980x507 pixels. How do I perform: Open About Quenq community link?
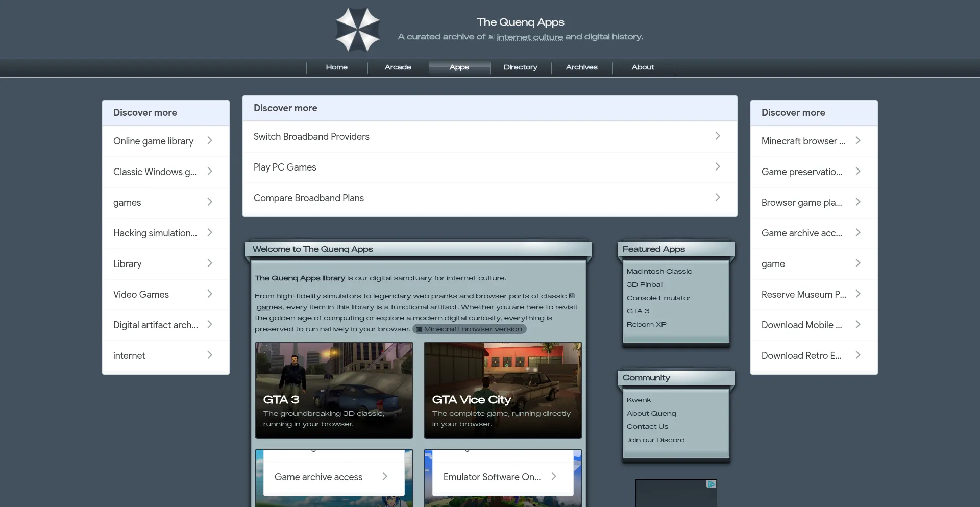click(x=651, y=414)
